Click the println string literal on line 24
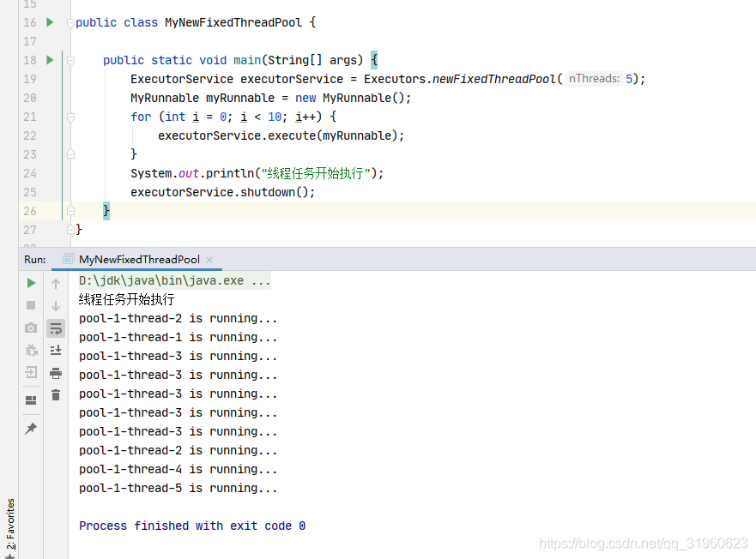The image size is (756, 559). click(316, 173)
